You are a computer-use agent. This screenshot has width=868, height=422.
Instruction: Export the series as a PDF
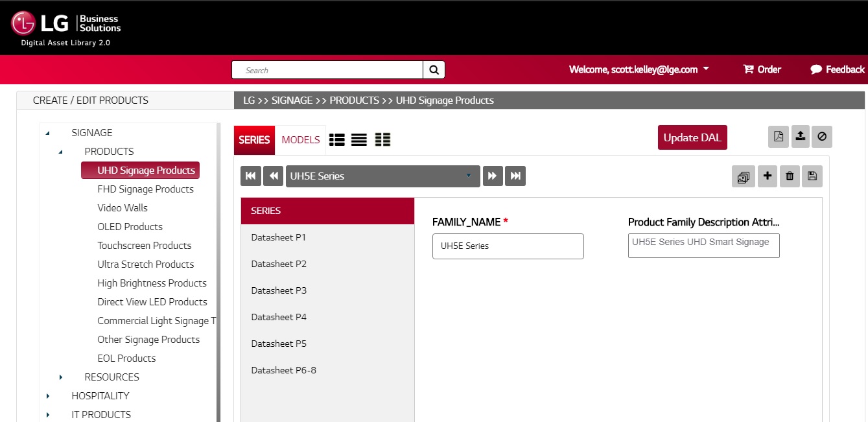[x=779, y=136]
